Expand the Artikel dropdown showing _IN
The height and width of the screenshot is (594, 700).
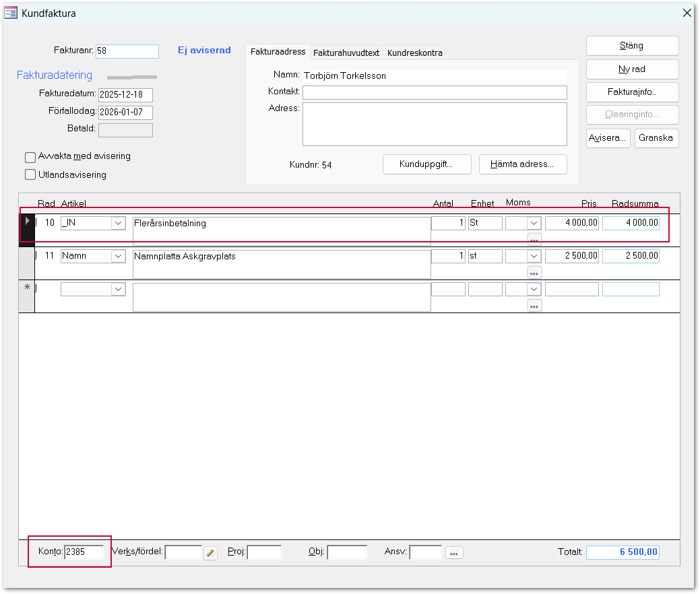119,223
